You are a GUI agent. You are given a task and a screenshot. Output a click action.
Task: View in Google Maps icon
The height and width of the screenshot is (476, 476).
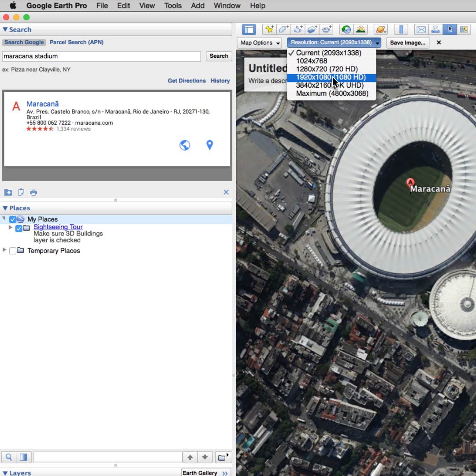pyautogui.click(x=464, y=30)
